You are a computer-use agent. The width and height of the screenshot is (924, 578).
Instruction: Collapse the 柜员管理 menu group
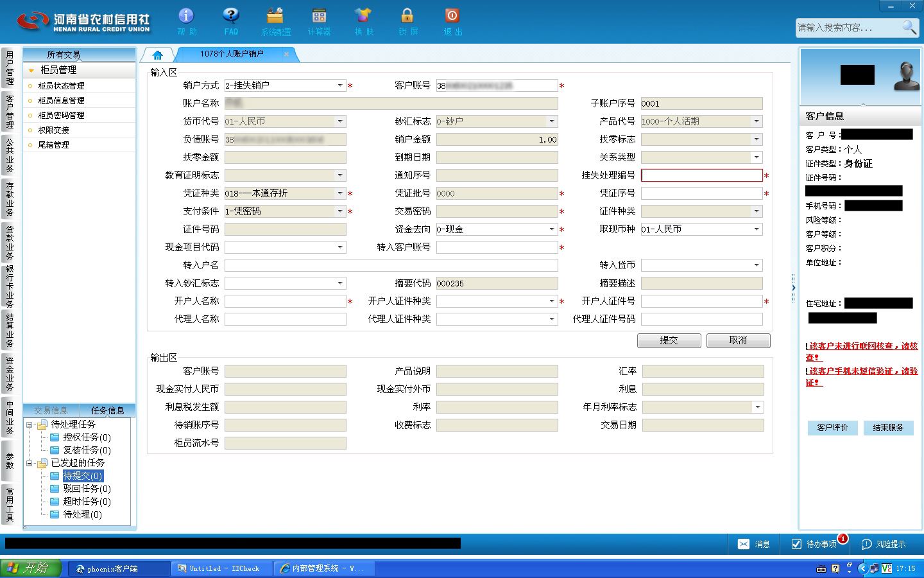31,70
